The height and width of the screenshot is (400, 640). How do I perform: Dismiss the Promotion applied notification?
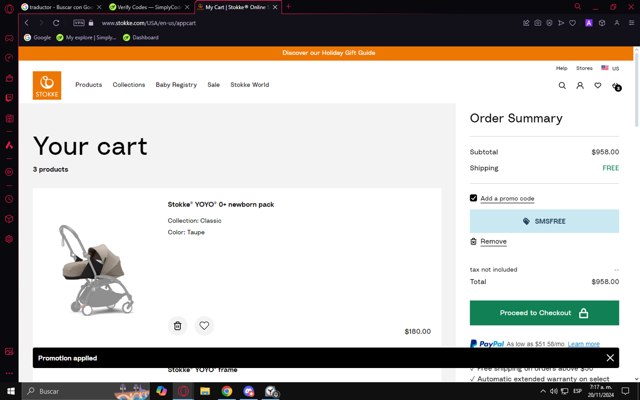(610, 358)
